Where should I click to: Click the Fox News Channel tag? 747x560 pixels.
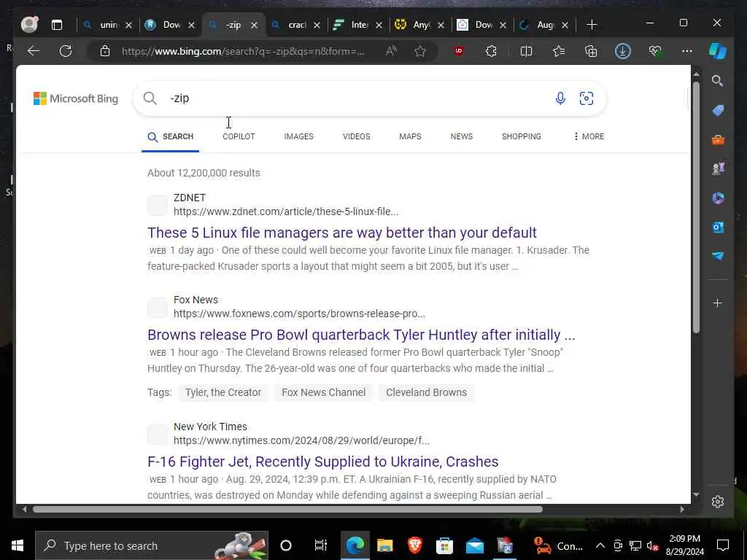tap(323, 392)
